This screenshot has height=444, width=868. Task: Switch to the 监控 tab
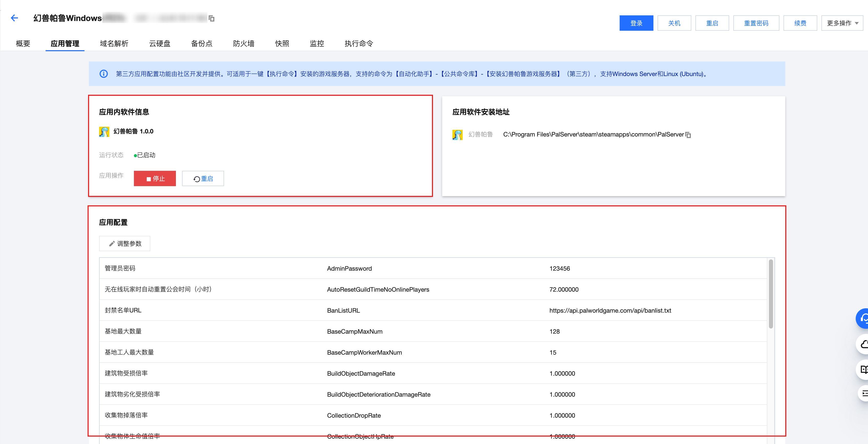(x=316, y=44)
